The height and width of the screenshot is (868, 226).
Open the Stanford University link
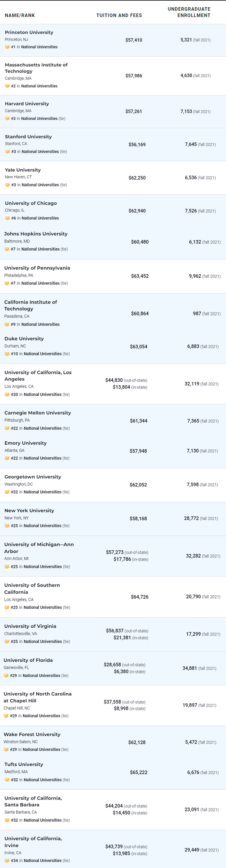pos(28,137)
